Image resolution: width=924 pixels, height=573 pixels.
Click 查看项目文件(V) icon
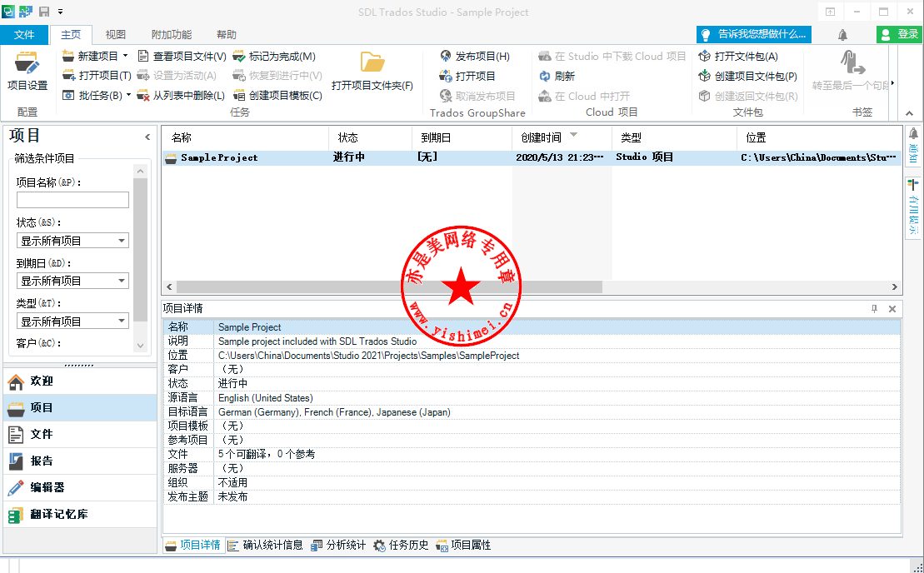pyautogui.click(x=143, y=57)
